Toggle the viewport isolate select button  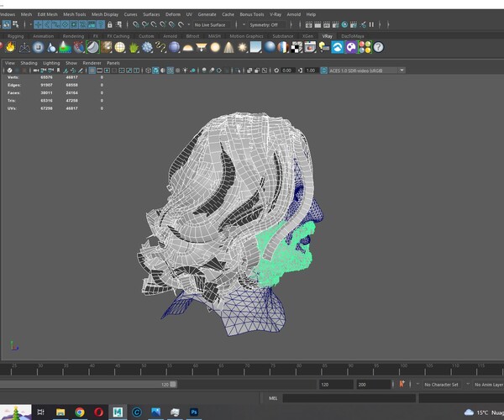coord(238,71)
